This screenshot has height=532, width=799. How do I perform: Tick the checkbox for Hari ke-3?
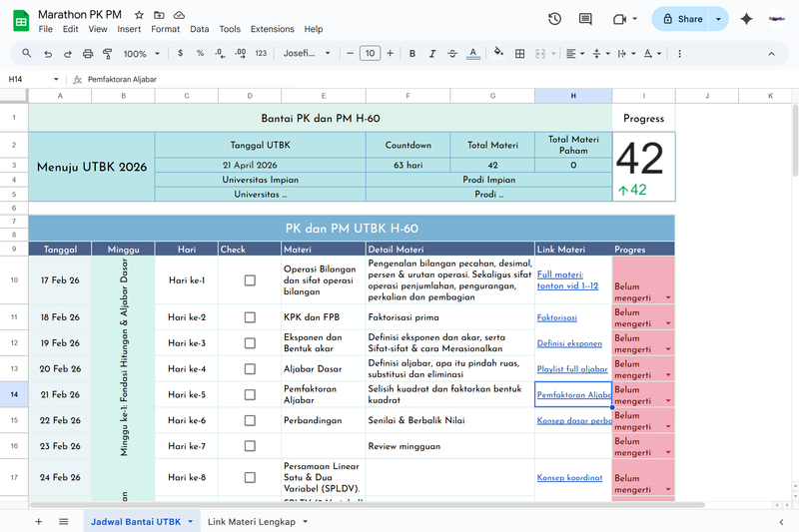pos(250,343)
